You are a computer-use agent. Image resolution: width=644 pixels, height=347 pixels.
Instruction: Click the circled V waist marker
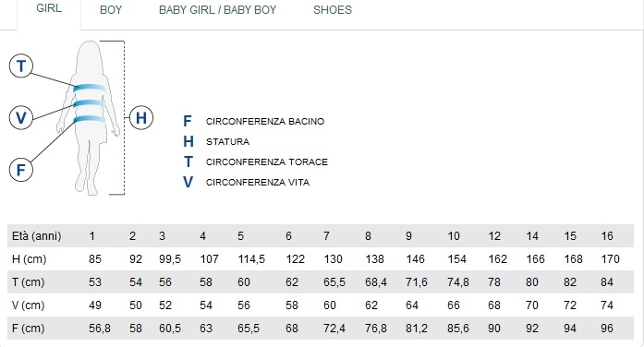coord(21,118)
